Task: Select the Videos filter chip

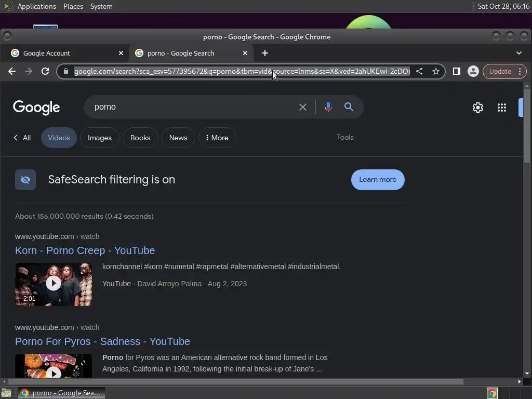Action: click(x=59, y=138)
